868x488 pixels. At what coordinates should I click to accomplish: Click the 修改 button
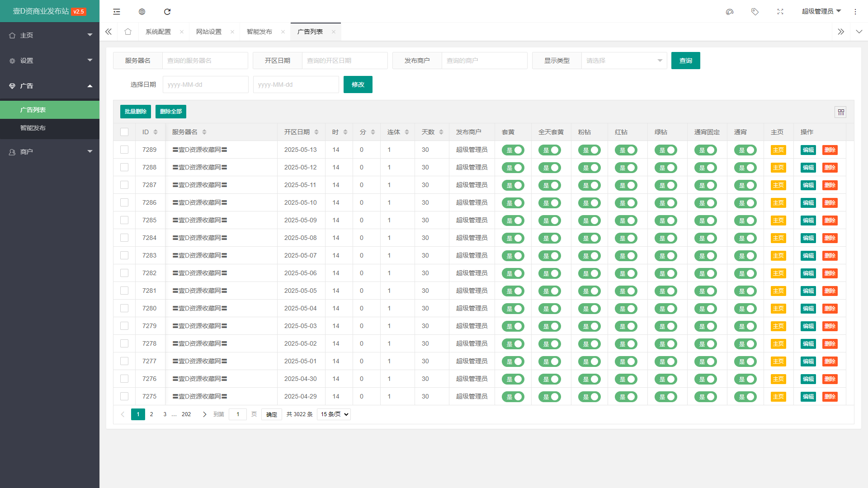(x=358, y=84)
